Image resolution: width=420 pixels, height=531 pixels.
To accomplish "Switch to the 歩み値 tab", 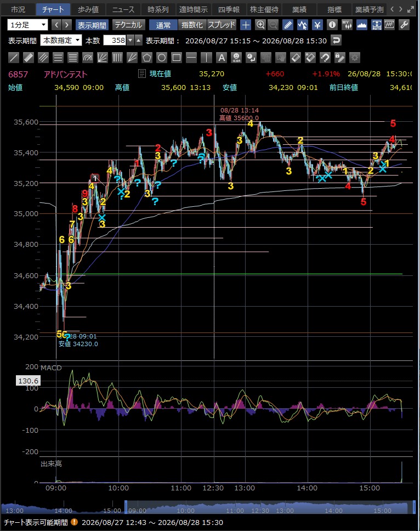I will coord(88,9).
